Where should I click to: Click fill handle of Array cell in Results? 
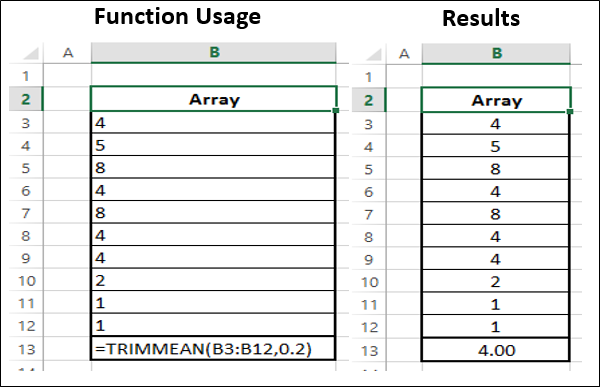[x=570, y=111]
